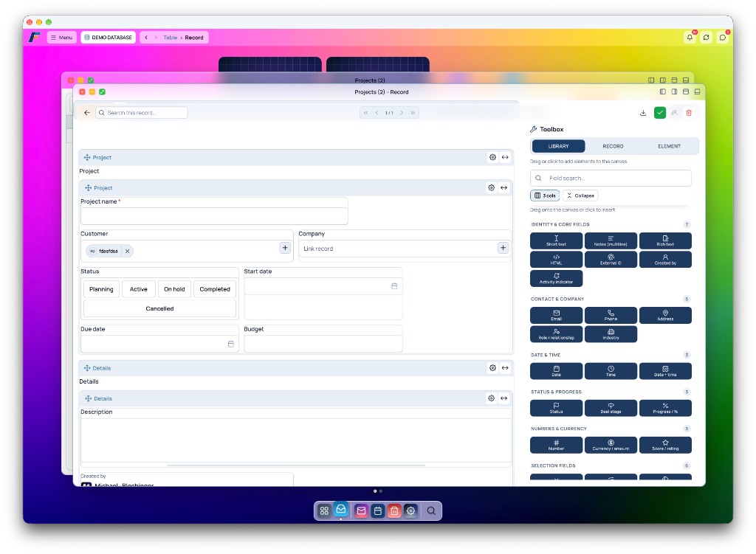Go back with the arrow beside record search
The image size is (756, 554).
(87, 113)
